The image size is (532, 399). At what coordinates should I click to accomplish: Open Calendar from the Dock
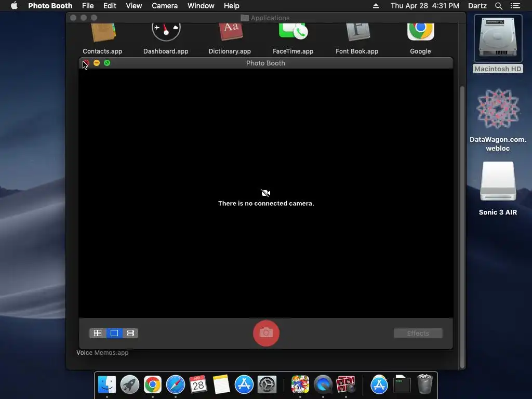[x=198, y=385]
